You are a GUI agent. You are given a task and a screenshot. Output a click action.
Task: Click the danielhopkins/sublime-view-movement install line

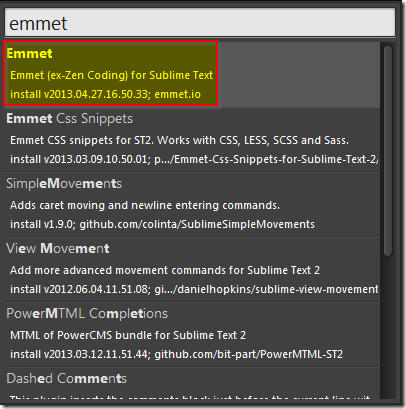pyautogui.click(x=194, y=289)
